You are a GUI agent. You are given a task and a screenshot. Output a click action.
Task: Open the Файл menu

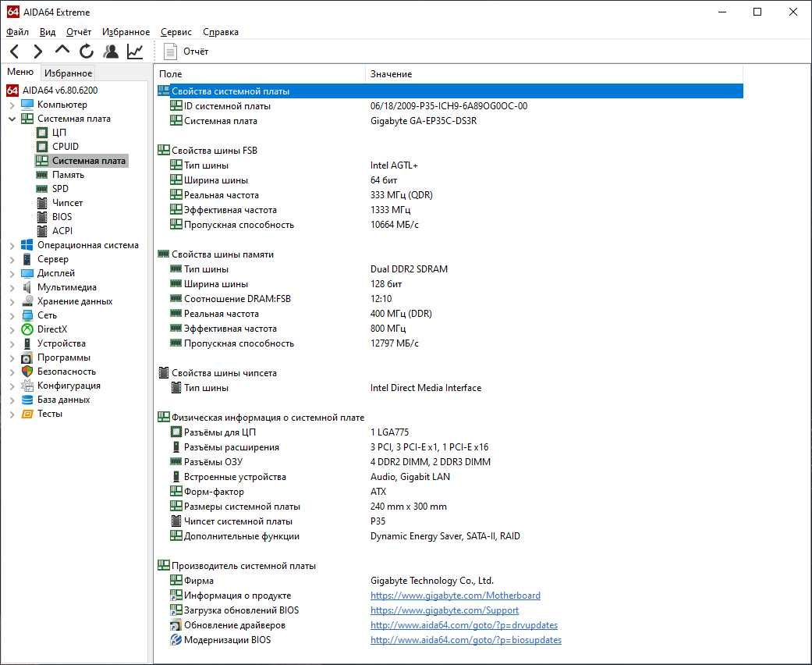[17, 32]
